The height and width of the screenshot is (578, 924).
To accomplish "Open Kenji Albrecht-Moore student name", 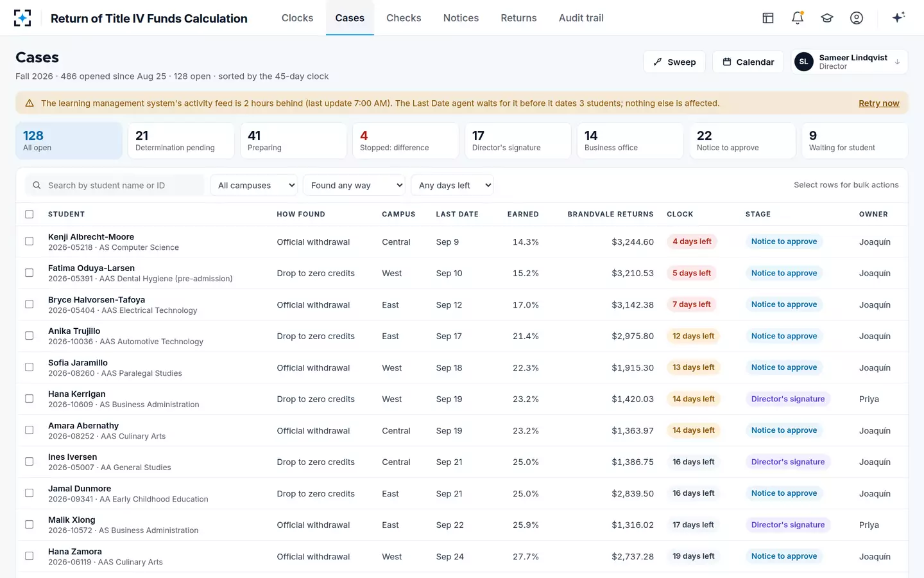I will click(91, 237).
